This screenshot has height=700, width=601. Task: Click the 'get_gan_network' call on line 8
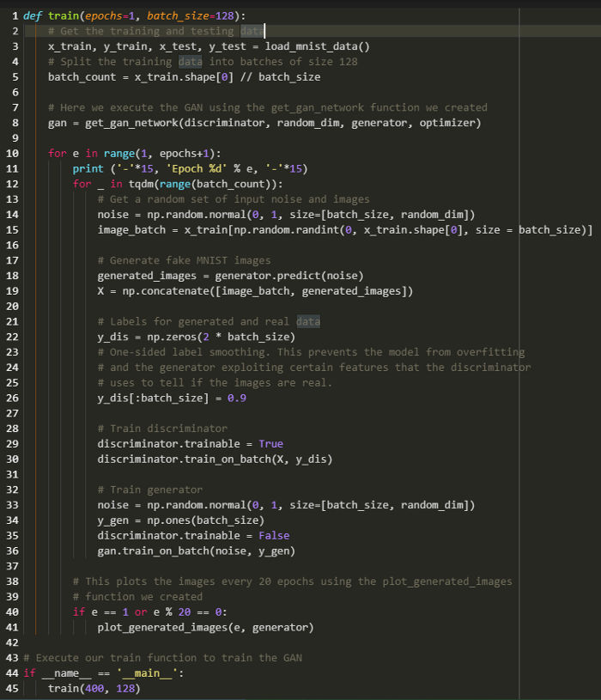point(131,123)
